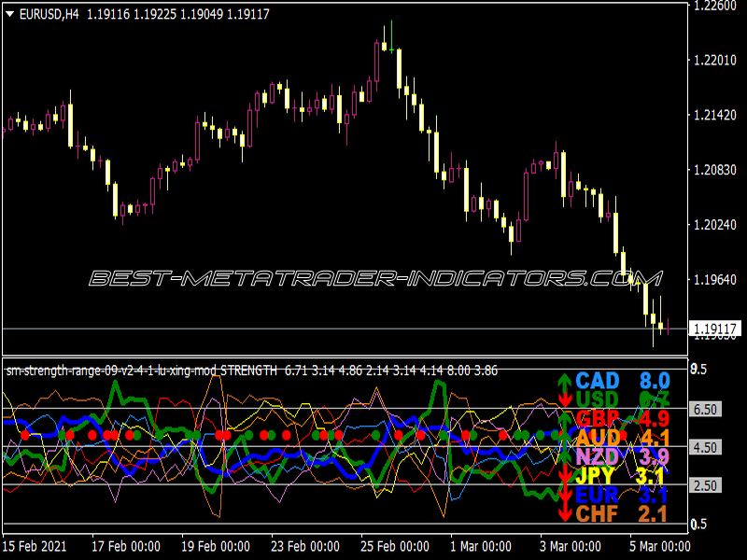Click the sm-strength-range indicator title text
This screenshot has width=747, height=560.
[142, 371]
